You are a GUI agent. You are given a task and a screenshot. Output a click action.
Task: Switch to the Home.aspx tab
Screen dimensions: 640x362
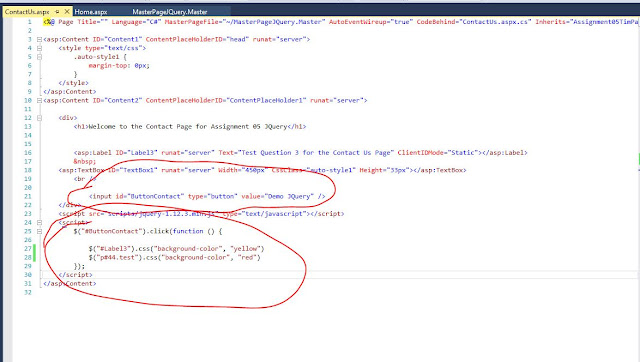click(91, 12)
